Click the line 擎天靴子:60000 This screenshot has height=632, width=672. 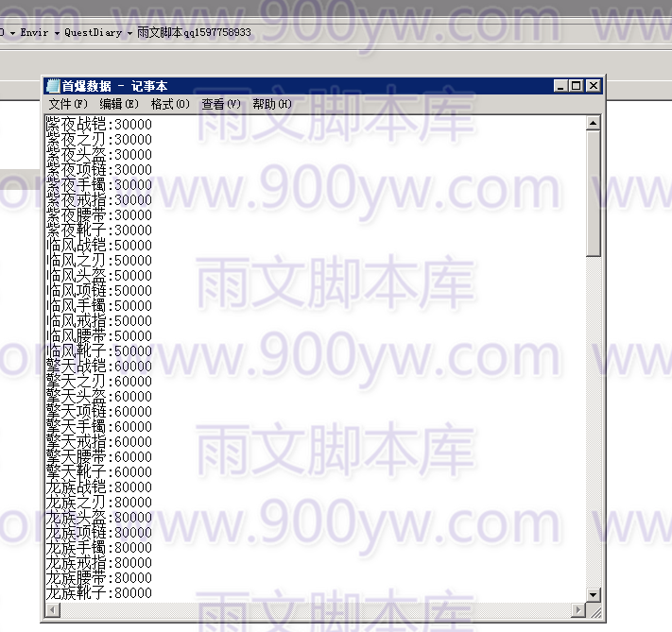(99, 471)
